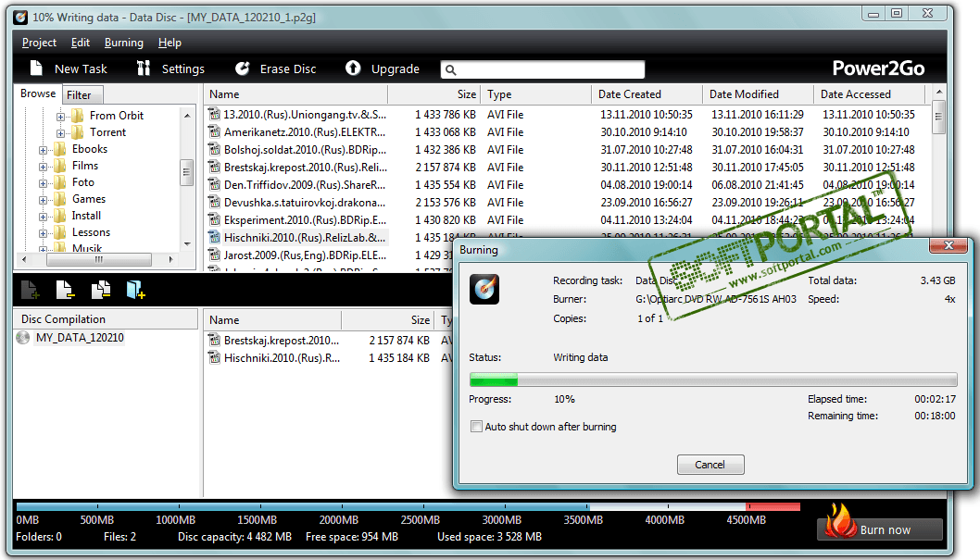The image size is (980, 560).
Task: Select the Lessons folder in tree
Action: 91,232
